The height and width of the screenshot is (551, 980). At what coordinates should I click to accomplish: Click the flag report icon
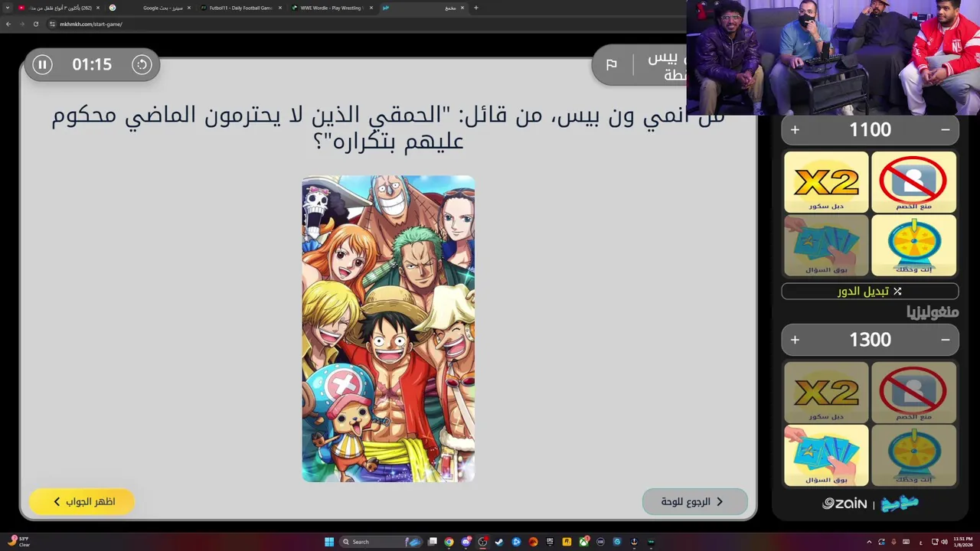pyautogui.click(x=612, y=65)
